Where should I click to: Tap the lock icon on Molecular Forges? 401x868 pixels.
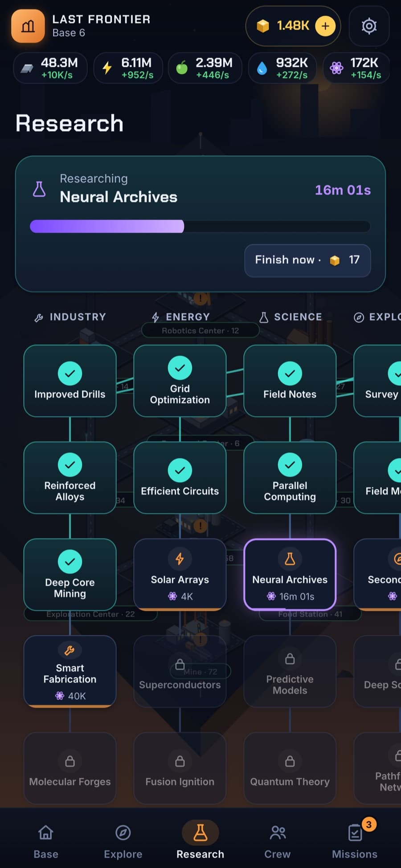click(x=70, y=761)
